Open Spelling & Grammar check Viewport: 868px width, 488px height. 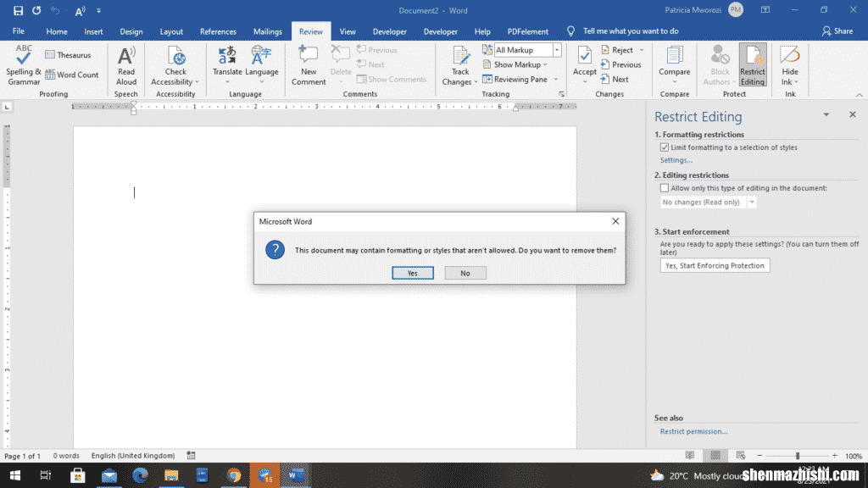pyautogui.click(x=23, y=64)
